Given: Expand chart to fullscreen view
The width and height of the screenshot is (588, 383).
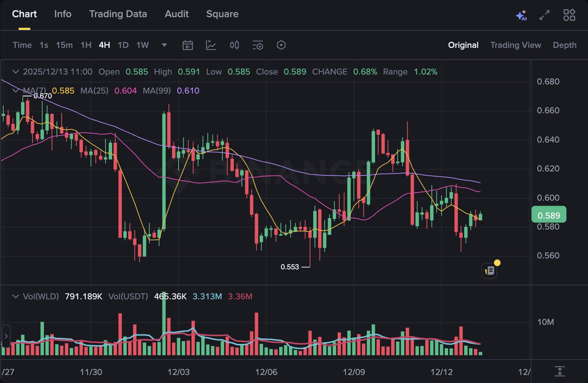Looking at the screenshot, I should 545,15.
